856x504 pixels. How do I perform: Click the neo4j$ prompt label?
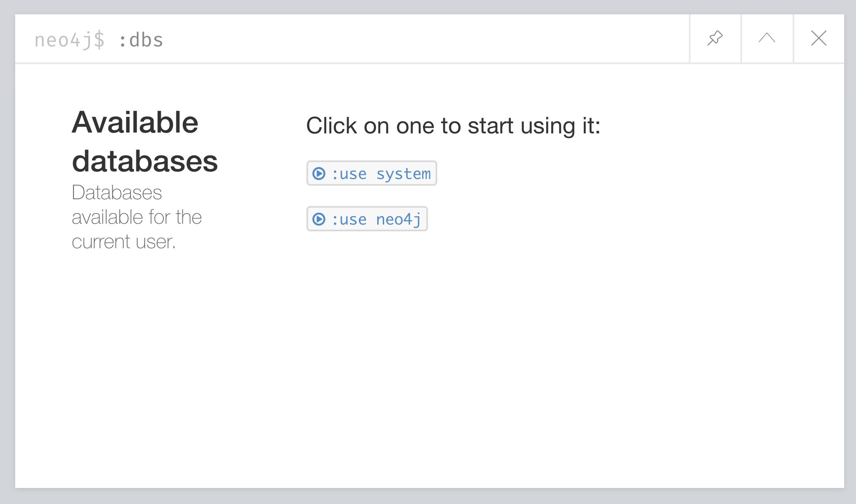point(70,41)
